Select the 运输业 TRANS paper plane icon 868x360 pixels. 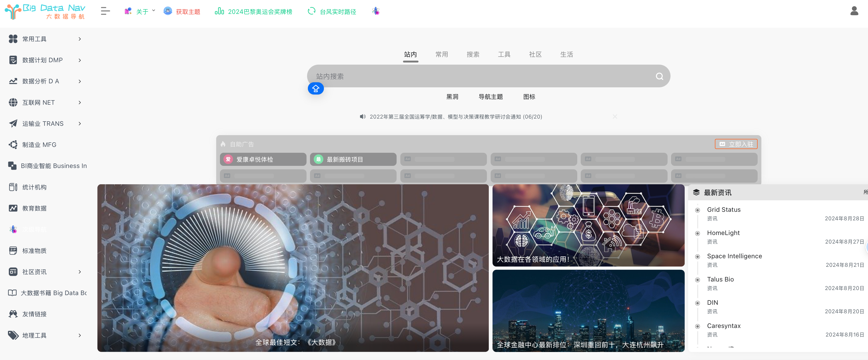pos(13,123)
